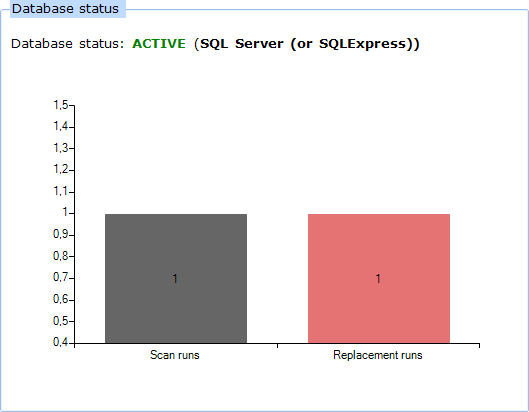Click the 0,9 y-axis label
The width and height of the screenshot is (529, 412).
pyautogui.click(x=61, y=234)
